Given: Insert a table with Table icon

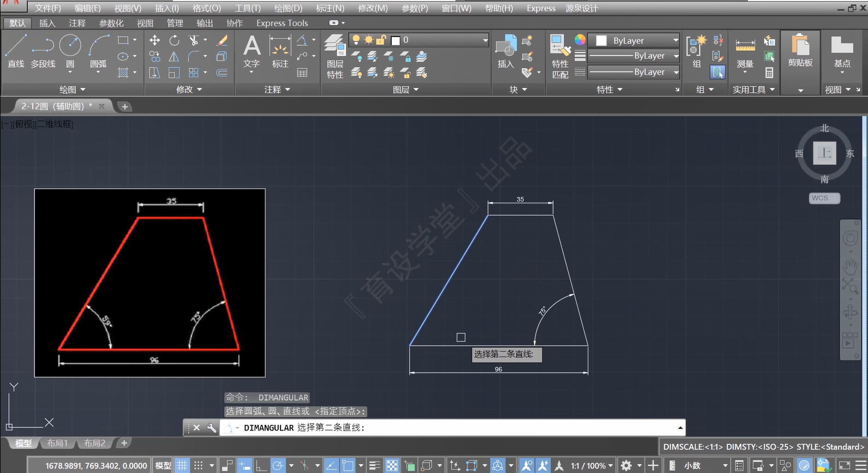Looking at the screenshot, I should 302,73.
